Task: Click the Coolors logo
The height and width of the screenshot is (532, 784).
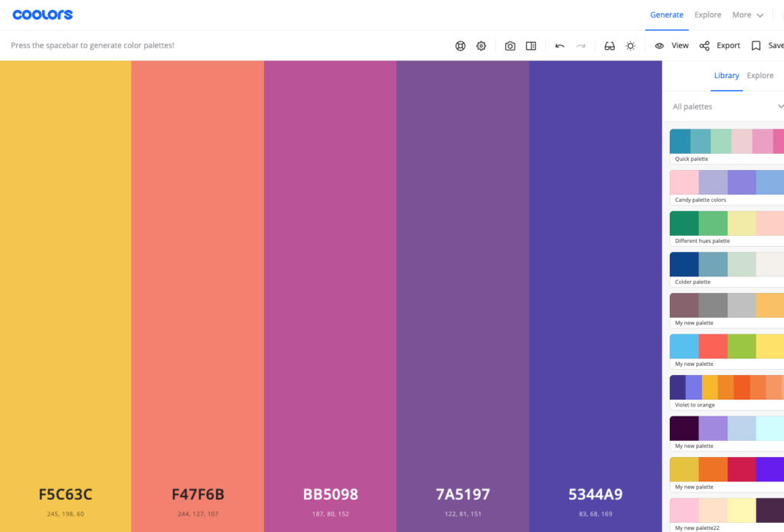Action: coord(42,14)
